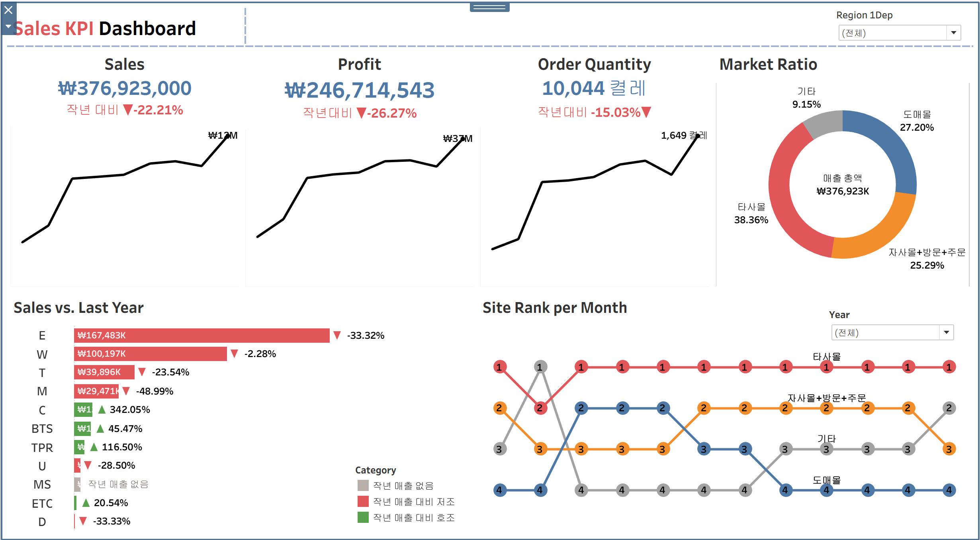Click the green up-triangle beside ETC 20.54%
The height and width of the screenshot is (540, 980).
[86, 503]
